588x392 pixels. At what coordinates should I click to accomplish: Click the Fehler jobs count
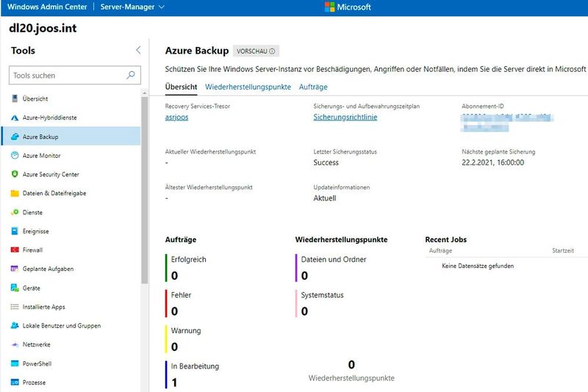[174, 311]
